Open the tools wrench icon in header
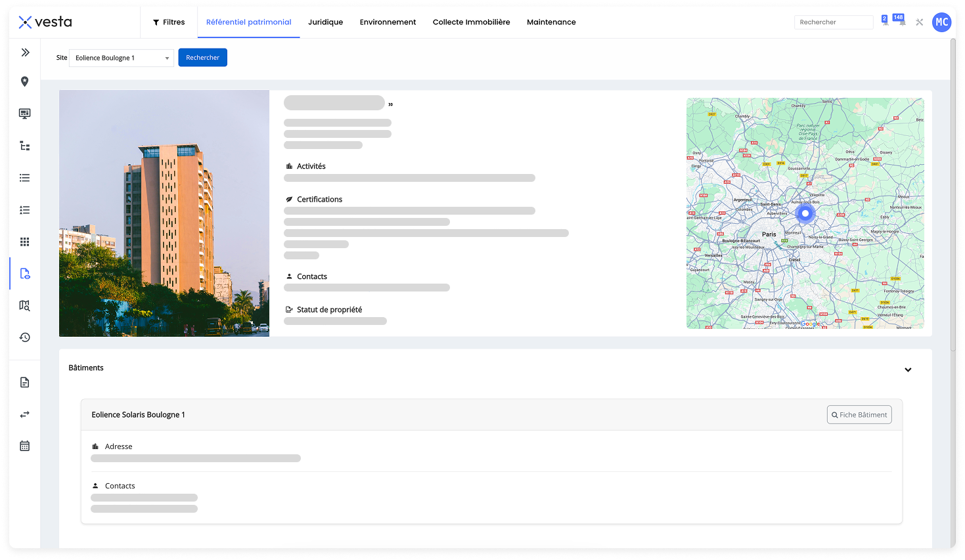Viewport: 965px width, 560px height. pos(919,22)
